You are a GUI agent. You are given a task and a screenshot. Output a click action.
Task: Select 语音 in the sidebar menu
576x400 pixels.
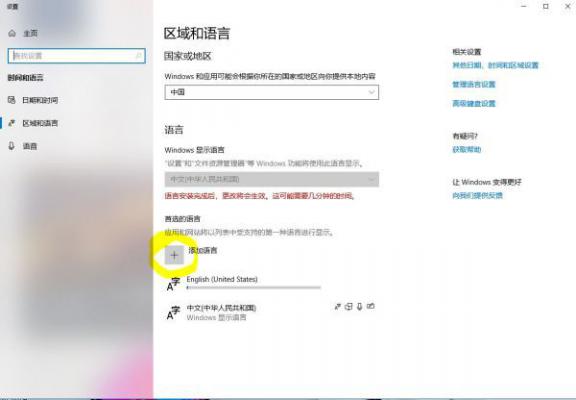[30, 146]
